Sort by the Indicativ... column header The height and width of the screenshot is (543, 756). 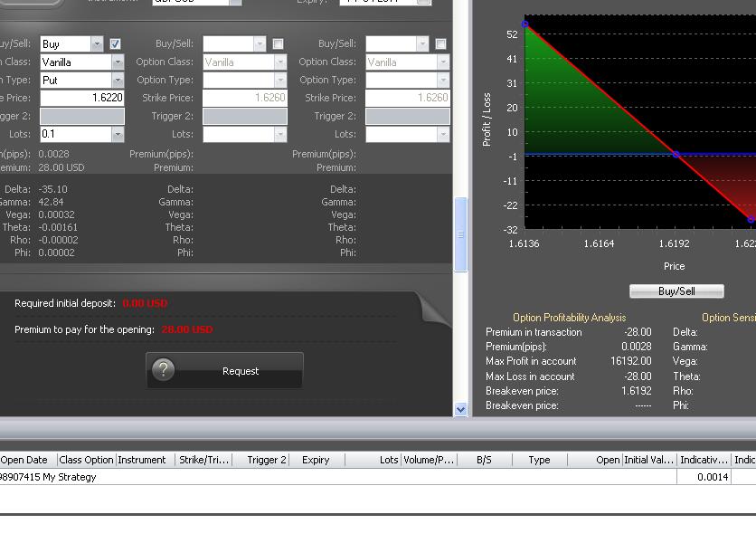tap(703, 460)
